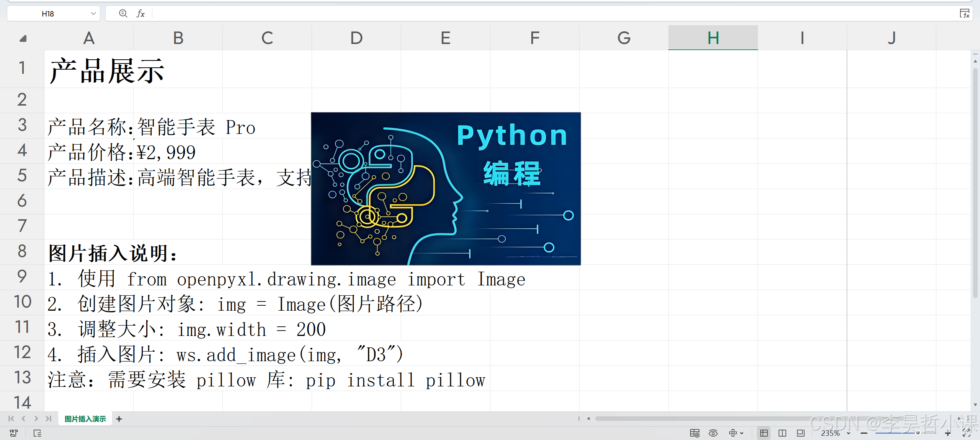Expand the reading mode dropdown arrow

[x=742, y=433]
